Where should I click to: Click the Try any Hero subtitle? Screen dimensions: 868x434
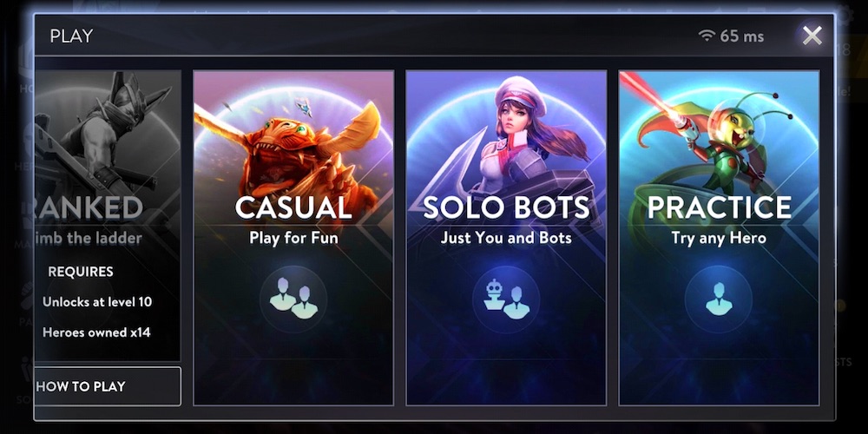point(719,238)
